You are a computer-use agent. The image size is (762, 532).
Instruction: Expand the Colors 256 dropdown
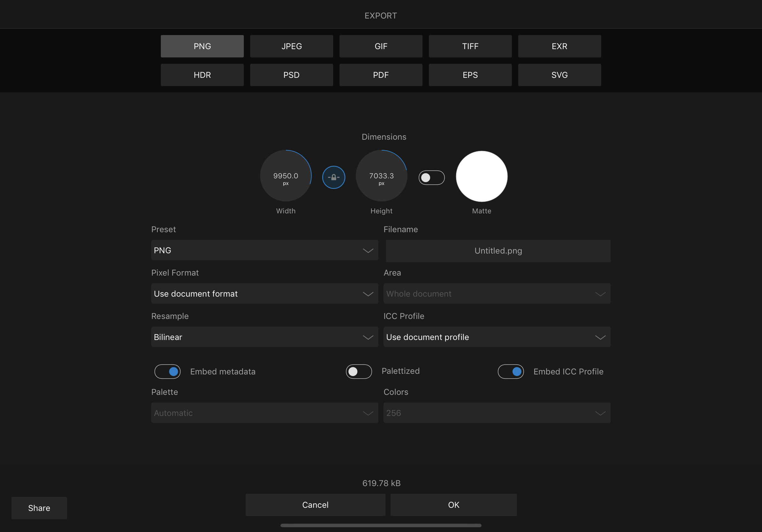[497, 413]
